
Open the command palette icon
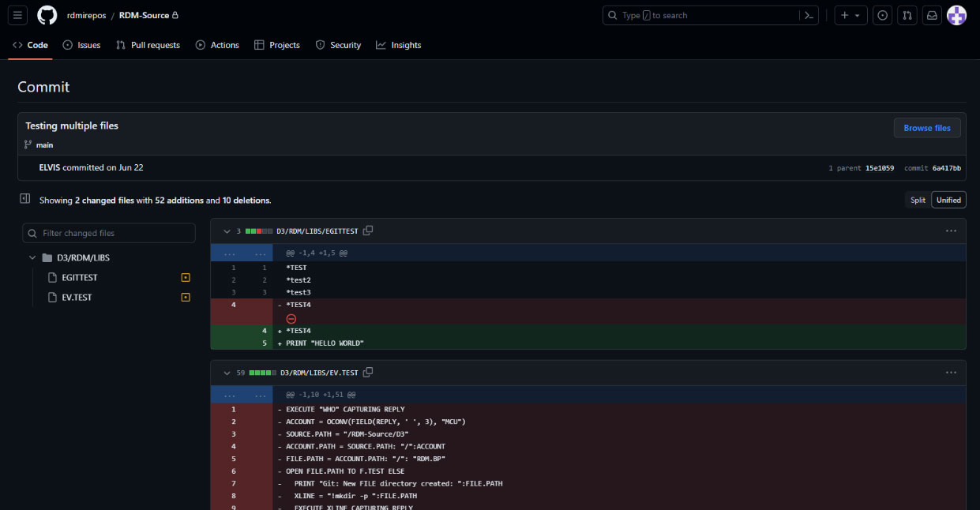click(x=809, y=15)
